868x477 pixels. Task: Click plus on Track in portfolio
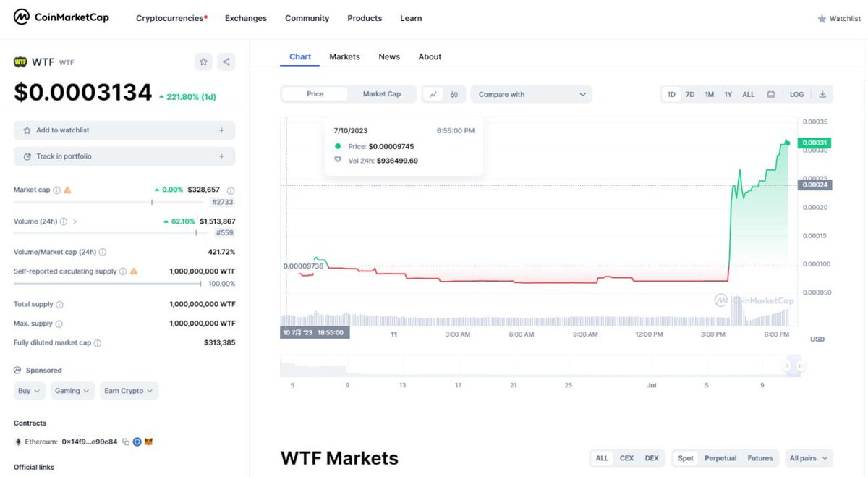[x=221, y=156]
